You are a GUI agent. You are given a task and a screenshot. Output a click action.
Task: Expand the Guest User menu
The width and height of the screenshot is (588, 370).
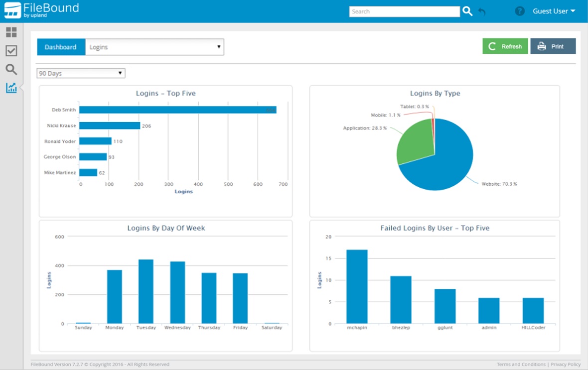pyautogui.click(x=554, y=11)
